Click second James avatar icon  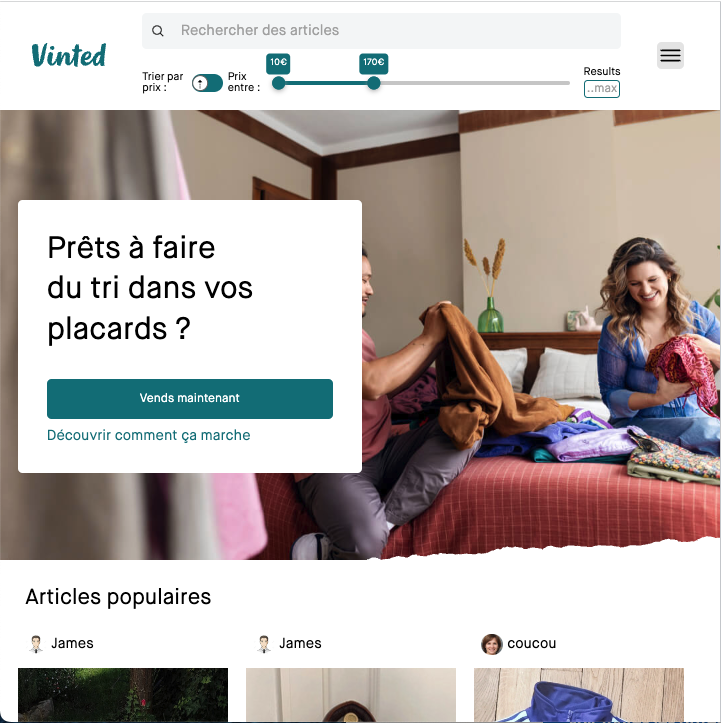click(x=264, y=644)
